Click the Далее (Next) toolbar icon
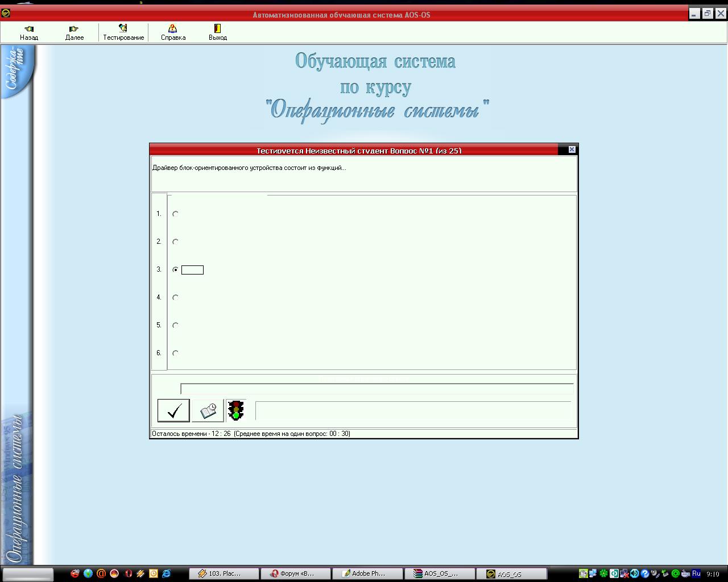This screenshot has width=728, height=582. click(74, 29)
